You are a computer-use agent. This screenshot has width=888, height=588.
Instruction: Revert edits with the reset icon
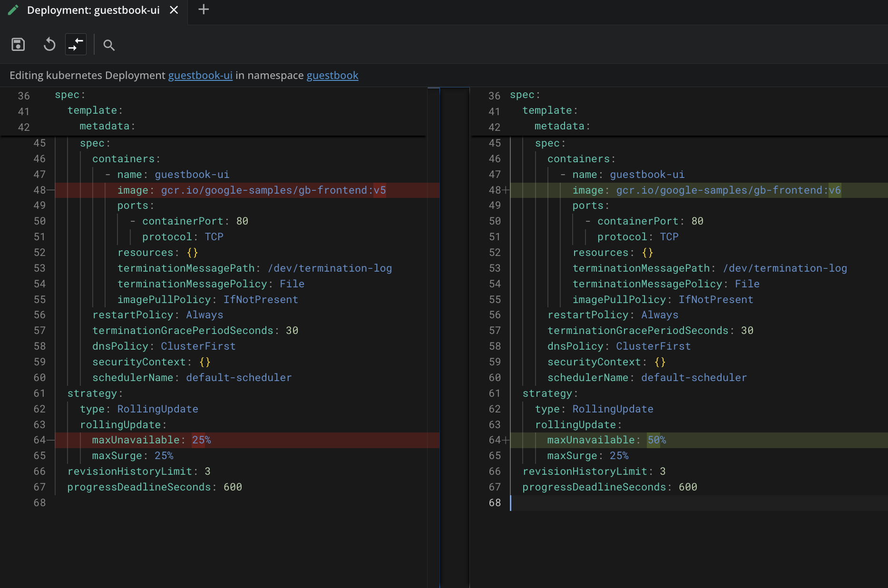(x=49, y=45)
